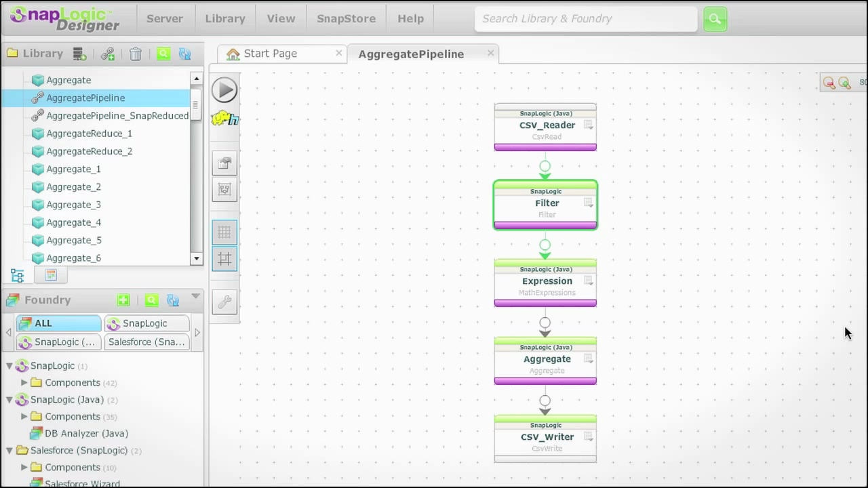Select the Aggregate library item

point(68,80)
